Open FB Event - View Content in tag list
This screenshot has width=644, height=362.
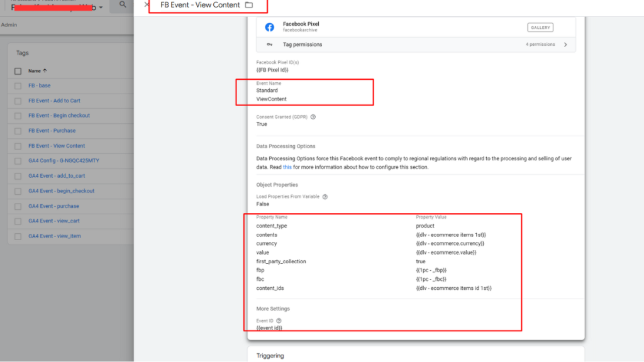click(57, 146)
